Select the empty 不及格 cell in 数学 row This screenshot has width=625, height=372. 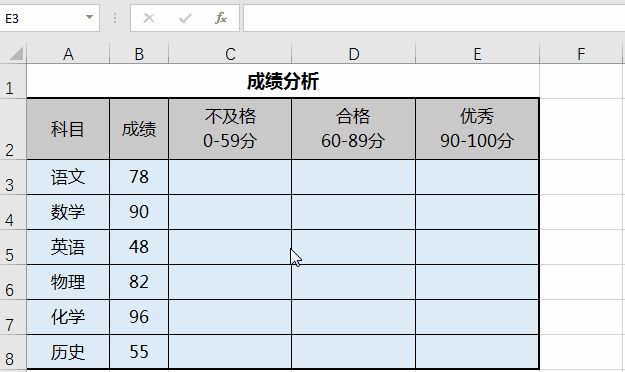[x=230, y=212]
